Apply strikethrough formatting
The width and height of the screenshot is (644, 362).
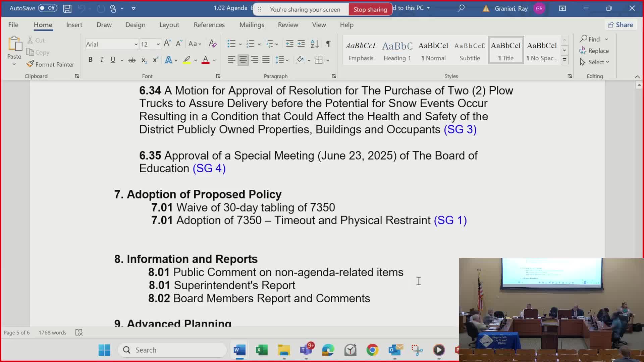pos(132,60)
